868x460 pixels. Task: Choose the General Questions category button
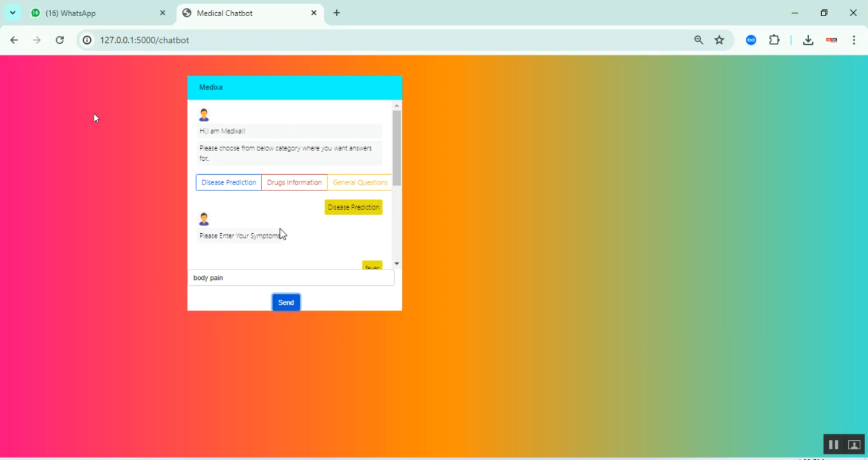360,182
